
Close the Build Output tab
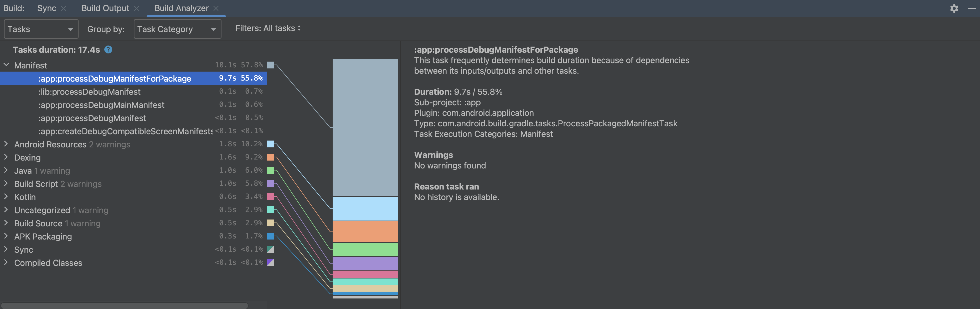coord(137,8)
